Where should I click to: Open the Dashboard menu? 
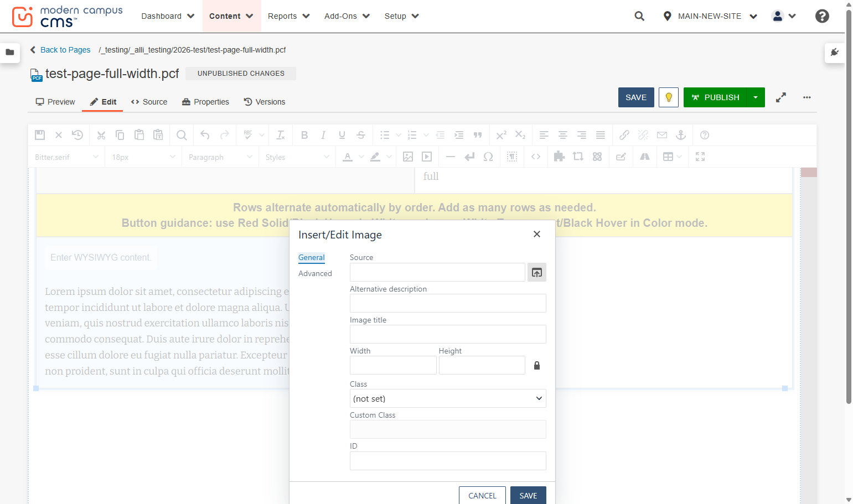168,16
